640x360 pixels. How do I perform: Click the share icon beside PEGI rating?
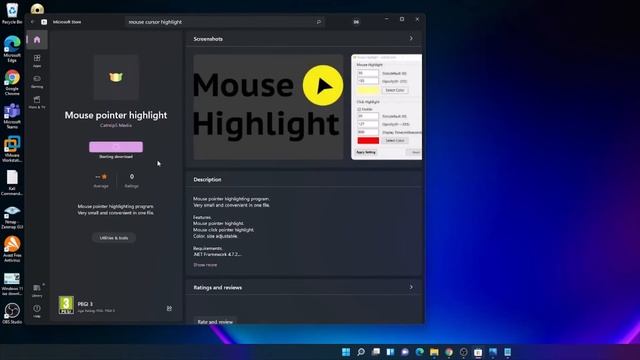click(169, 308)
